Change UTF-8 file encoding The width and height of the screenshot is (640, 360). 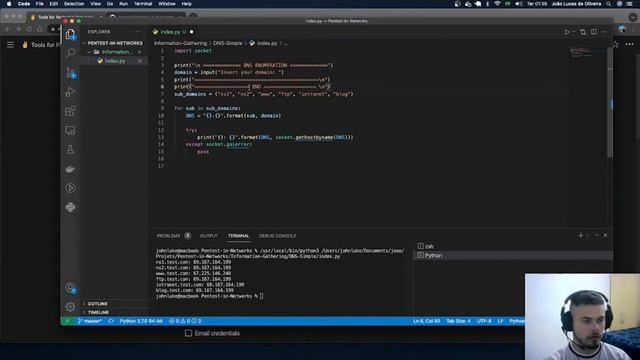pos(484,321)
